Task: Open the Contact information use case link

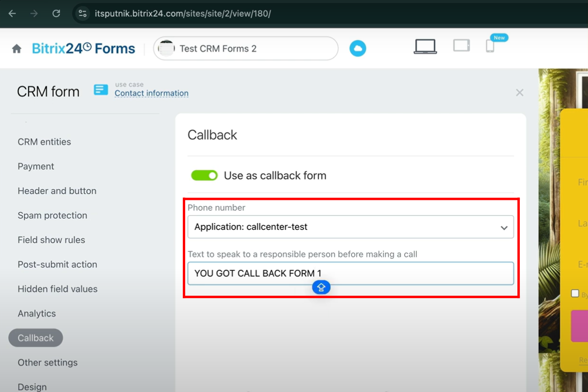Action: [151, 93]
